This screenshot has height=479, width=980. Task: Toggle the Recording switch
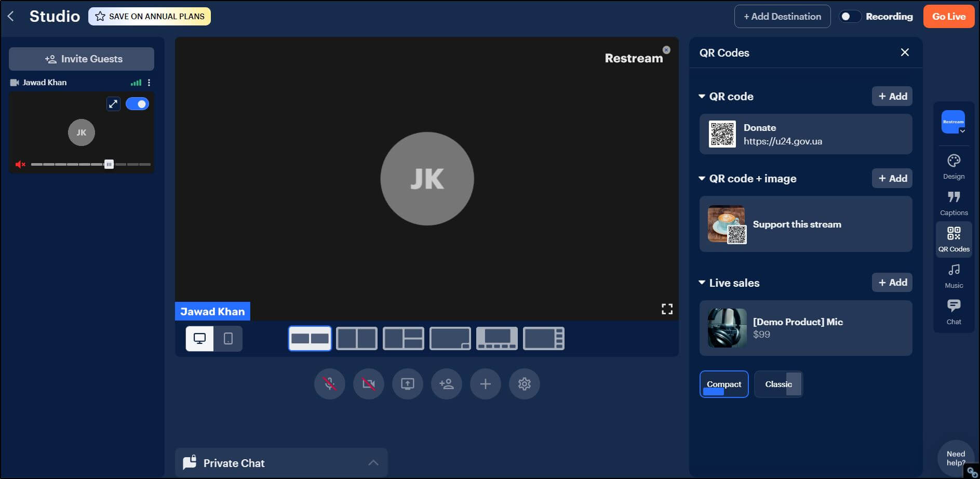[x=850, y=16]
